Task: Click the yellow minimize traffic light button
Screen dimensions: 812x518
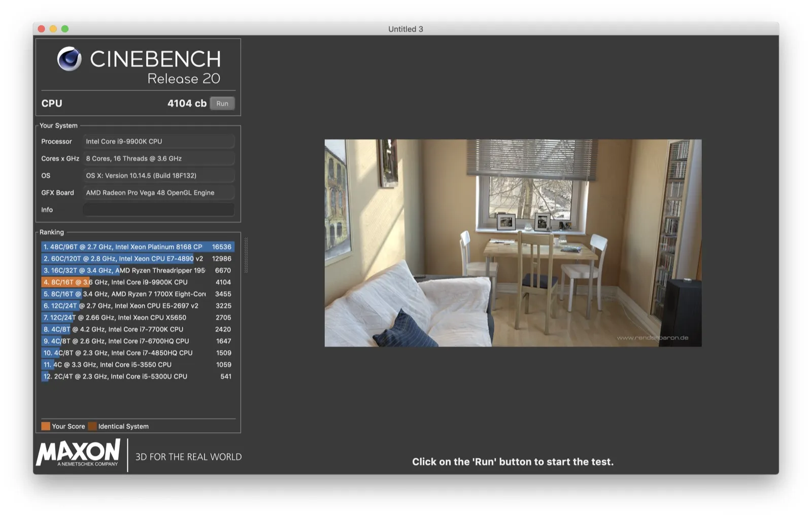Action: click(x=52, y=29)
